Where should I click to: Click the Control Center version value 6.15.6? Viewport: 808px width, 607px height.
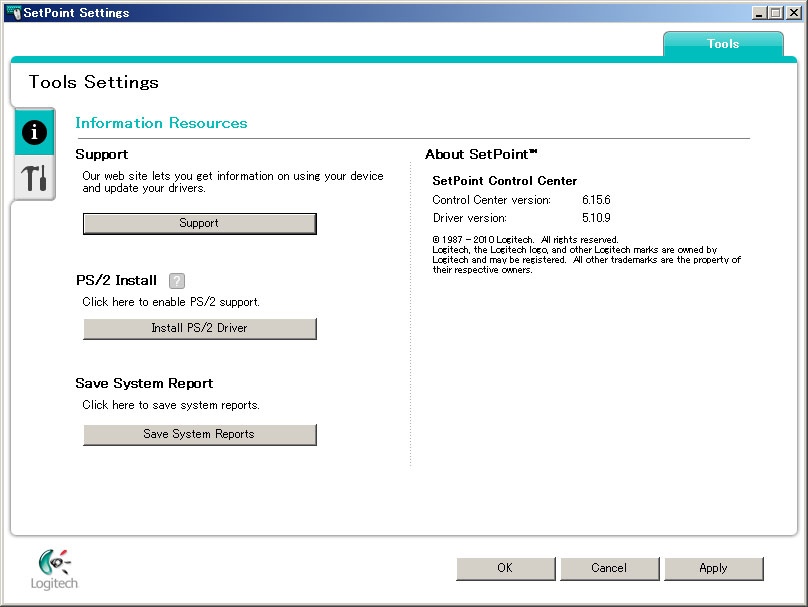[596, 200]
